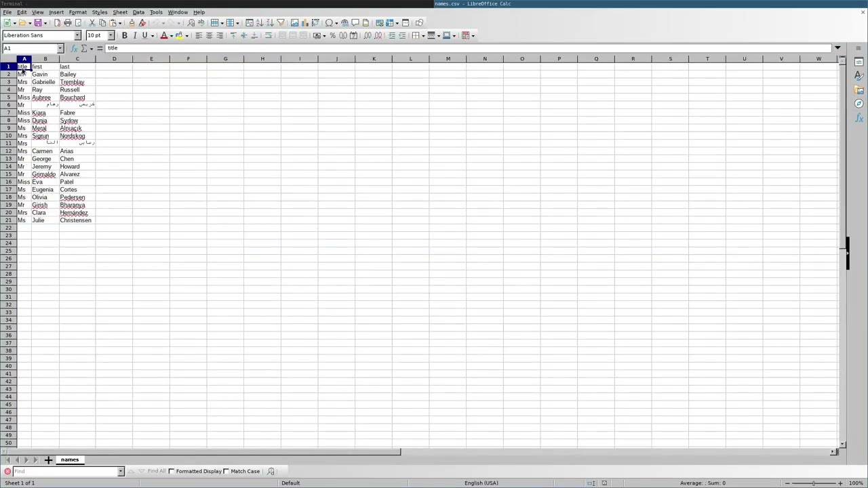Sort ascending using the toolbar icon
The width and height of the screenshot is (868, 488).
tap(259, 22)
